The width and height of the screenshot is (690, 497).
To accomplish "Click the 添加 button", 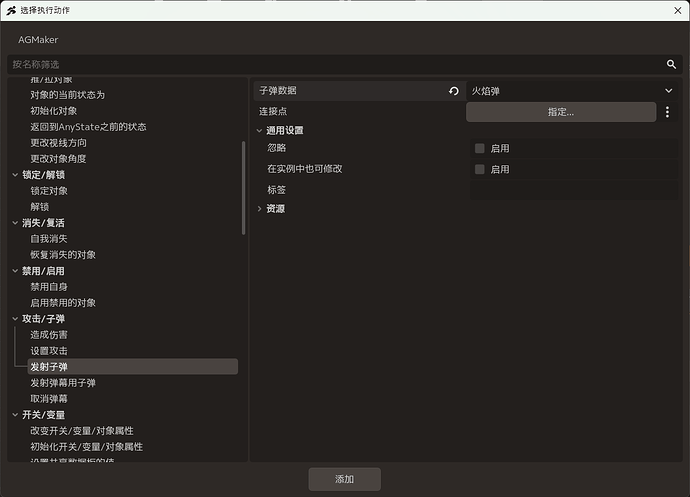I will coord(345,479).
